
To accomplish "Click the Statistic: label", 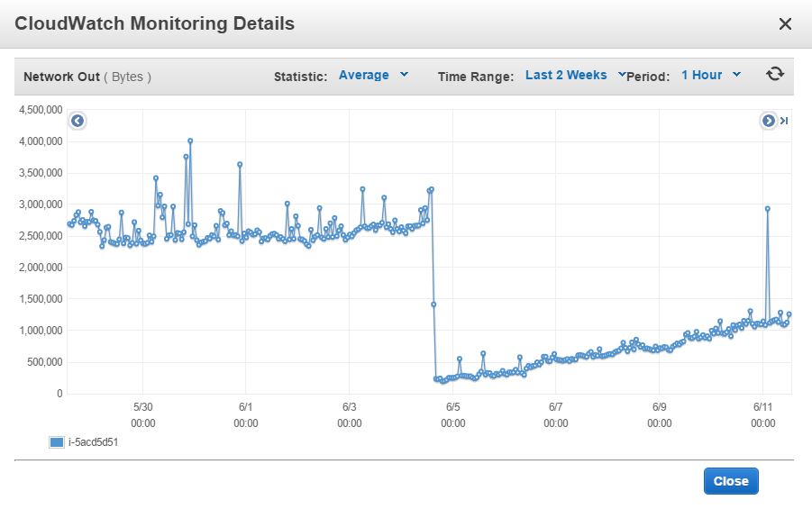I will [300, 77].
